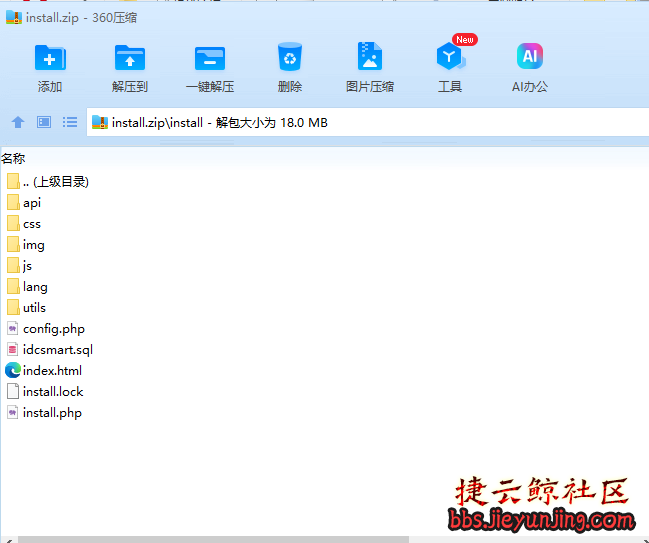Click the archive icon in the path bar
The image size is (649, 543).
coord(100,122)
